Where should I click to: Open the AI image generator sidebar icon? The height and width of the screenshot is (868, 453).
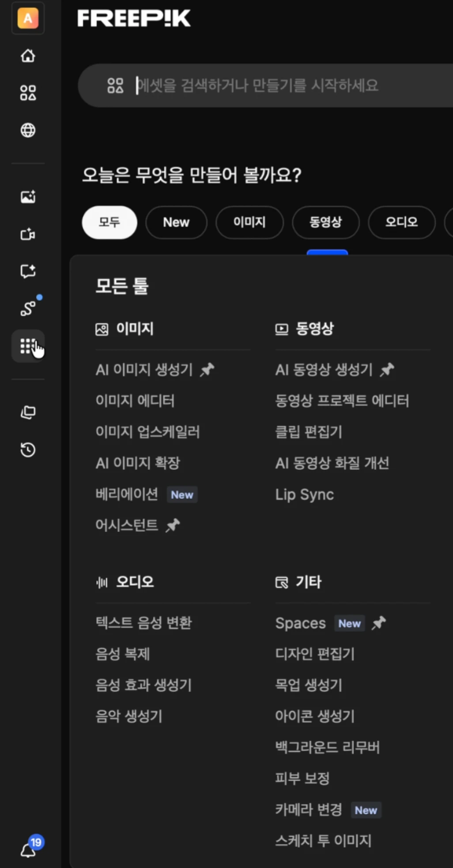tap(28, 197)
